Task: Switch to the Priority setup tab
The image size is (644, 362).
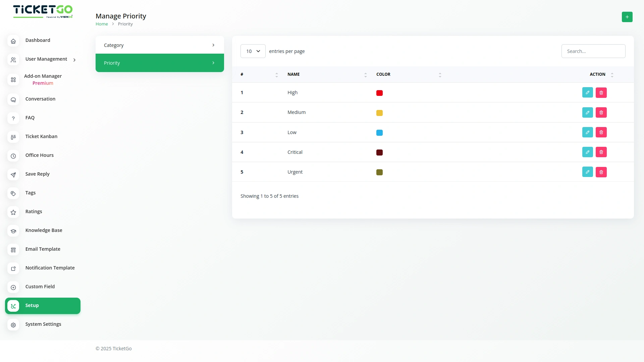Action: pyautogui.click(x=160, y=63)
